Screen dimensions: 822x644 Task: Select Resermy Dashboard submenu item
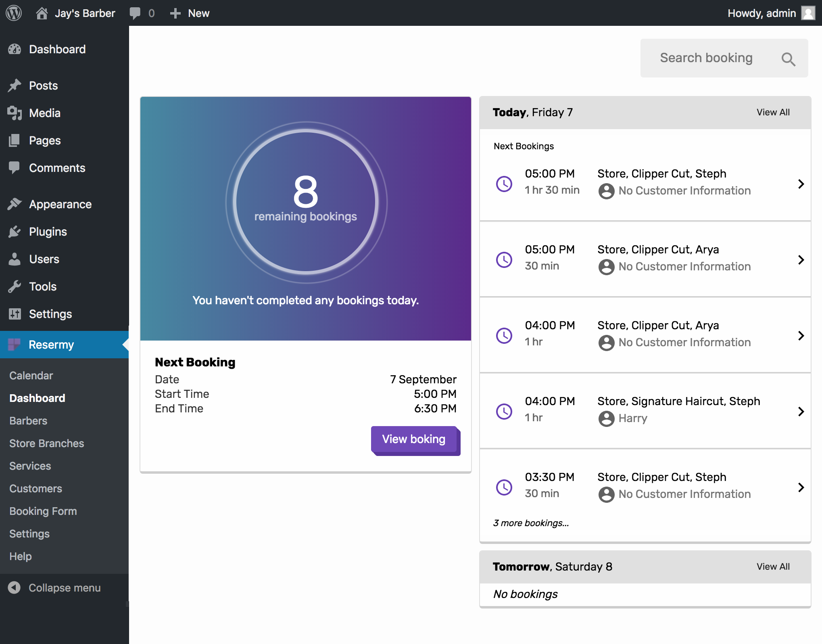37,398
